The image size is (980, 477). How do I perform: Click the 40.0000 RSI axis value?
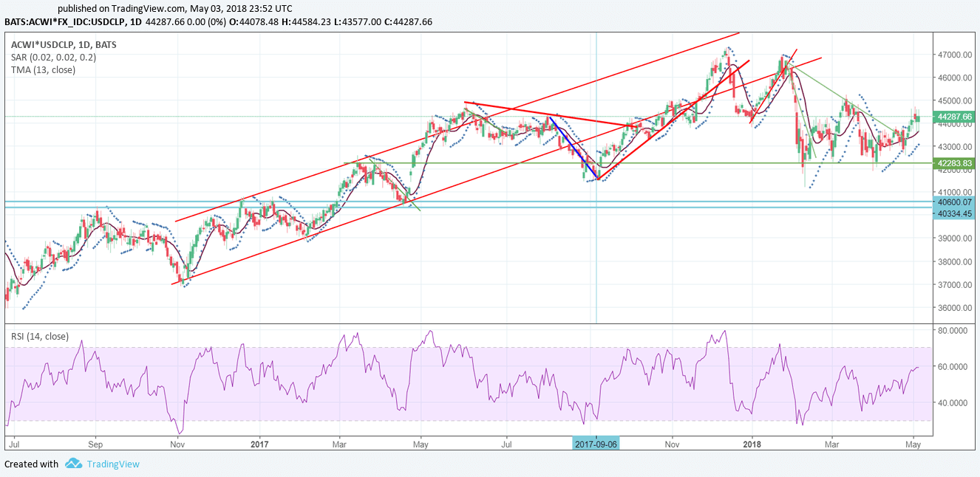pyautogui.click(x=954, y=403)
